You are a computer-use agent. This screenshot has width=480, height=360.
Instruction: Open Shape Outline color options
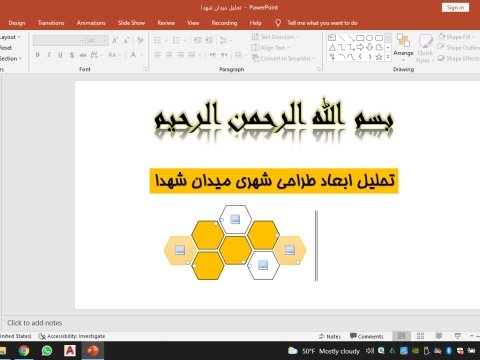(459, 48)
